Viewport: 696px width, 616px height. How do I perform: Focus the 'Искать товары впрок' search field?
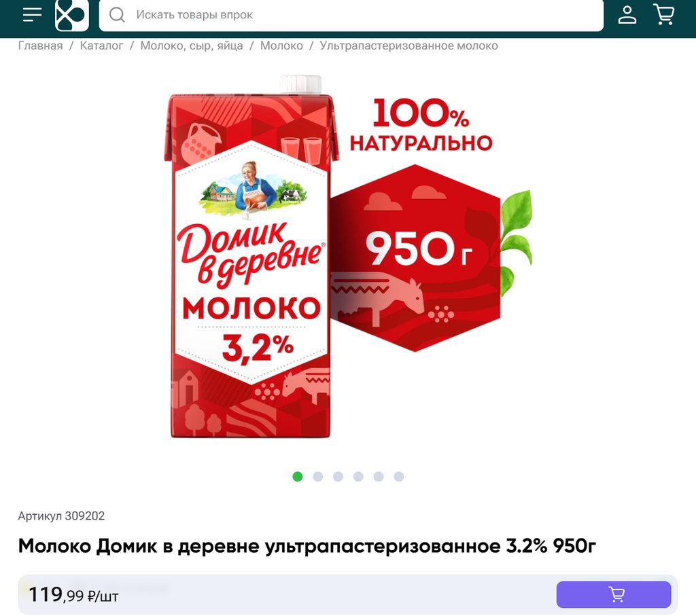[351, 15]
